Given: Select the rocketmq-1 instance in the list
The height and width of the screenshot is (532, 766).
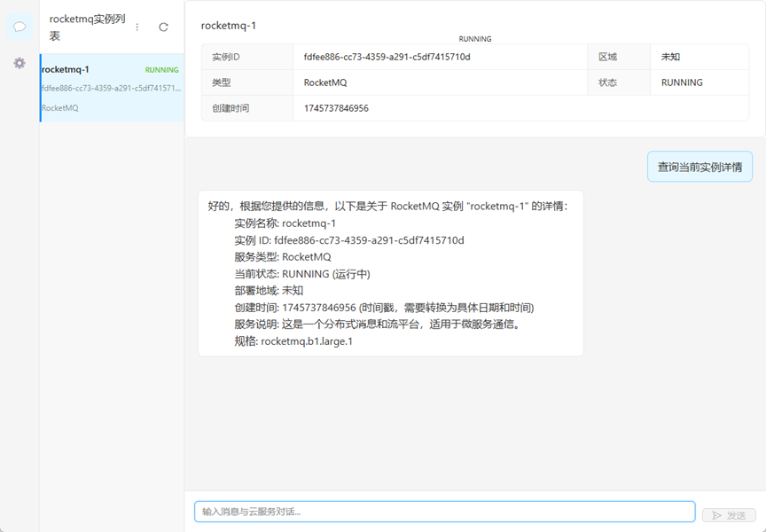Looking at the screenshot, I should 112,88.
